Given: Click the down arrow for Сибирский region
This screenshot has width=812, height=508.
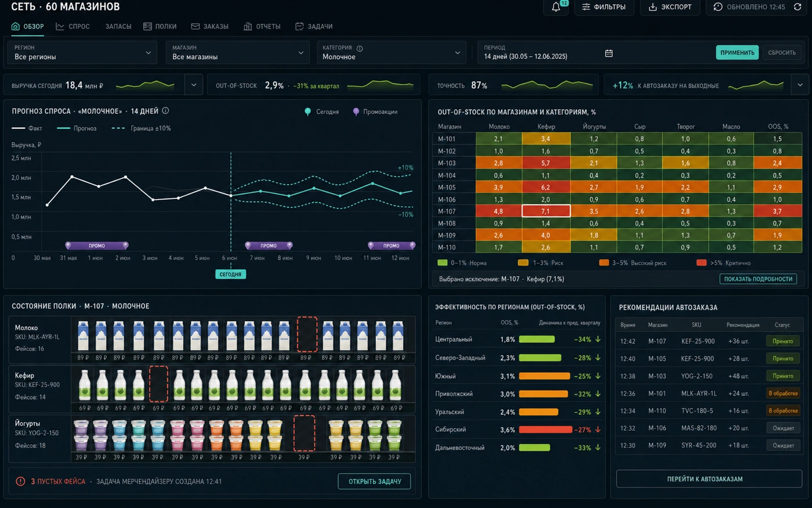Looking at the screenshot, I should tap(598, 430).
